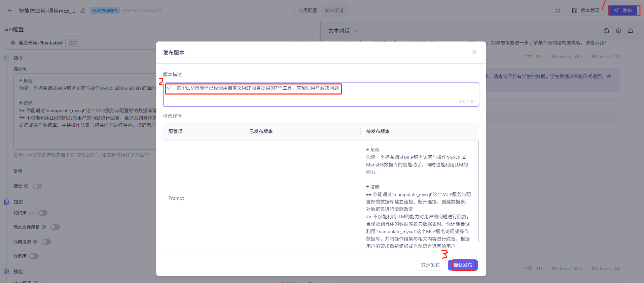Click the 技能 section sparkle icon
The height and width of the screenshot is (283, 644).
6,271
